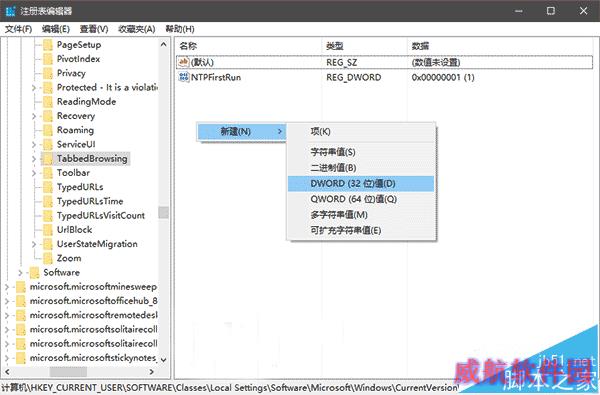Expand the ServiceUI tree node
This screenshot has height=395, width=600.
click(34, 145)
